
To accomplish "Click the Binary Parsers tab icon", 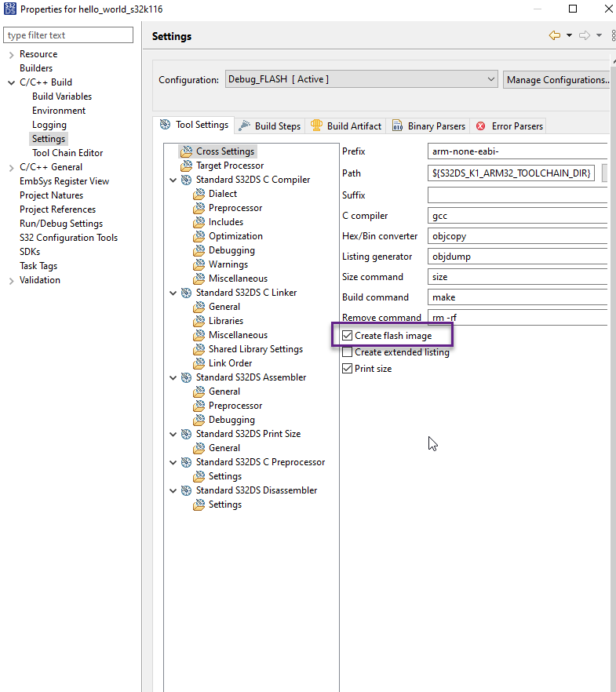I will pyautogui.click(x=398, y=126).
